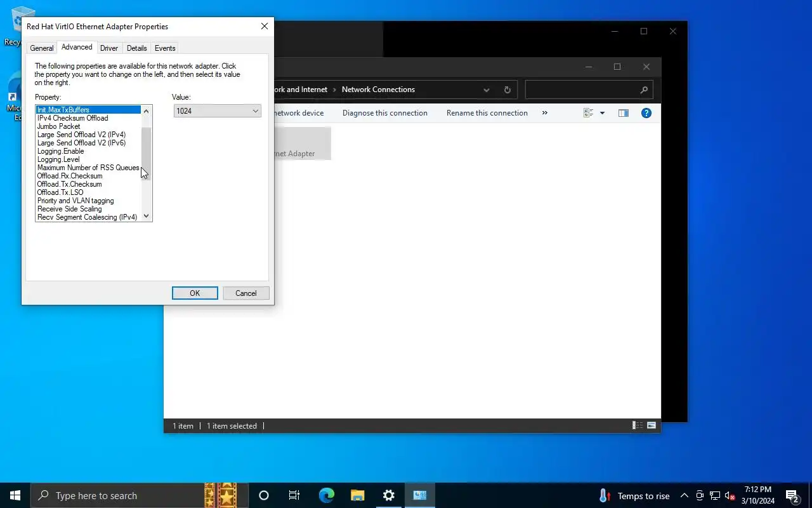Switch to the Details tab
Viewport: 812px width, 508px height.
[136, 48]
